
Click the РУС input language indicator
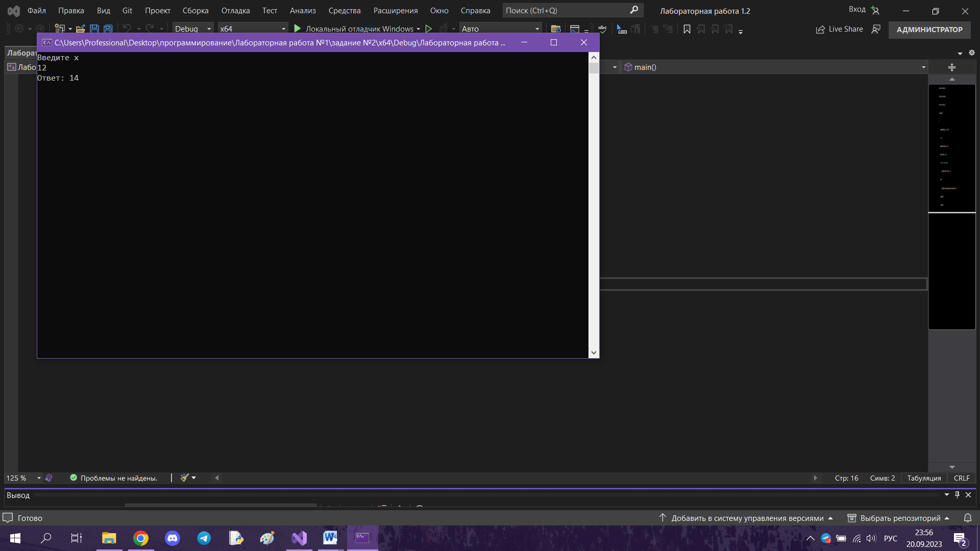(x=891, y=538)
